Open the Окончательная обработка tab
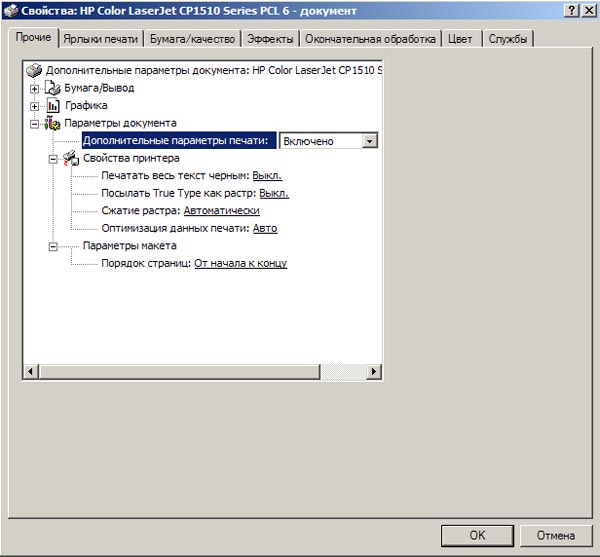 (370, 39)
